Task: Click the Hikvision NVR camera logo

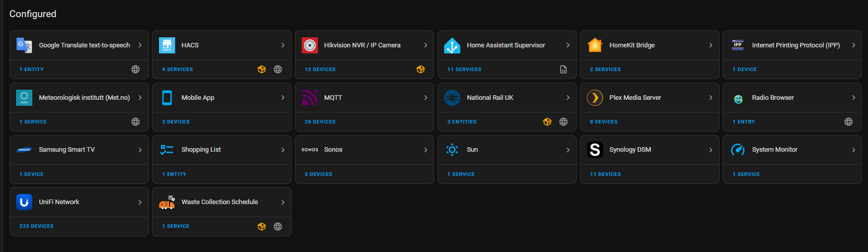Action: [309, 45]
